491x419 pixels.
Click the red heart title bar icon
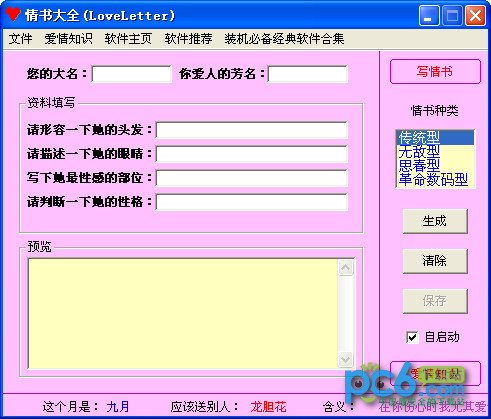click(x=13, y=15)
